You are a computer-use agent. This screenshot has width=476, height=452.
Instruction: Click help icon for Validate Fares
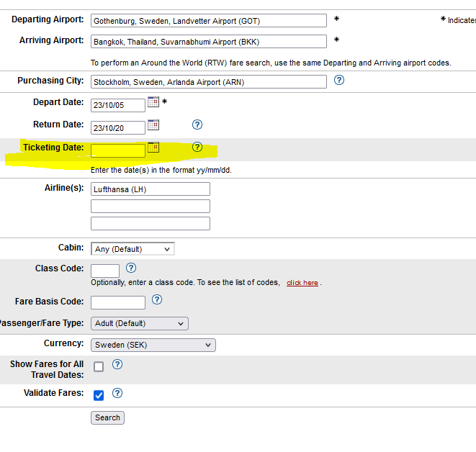point(117,393)
